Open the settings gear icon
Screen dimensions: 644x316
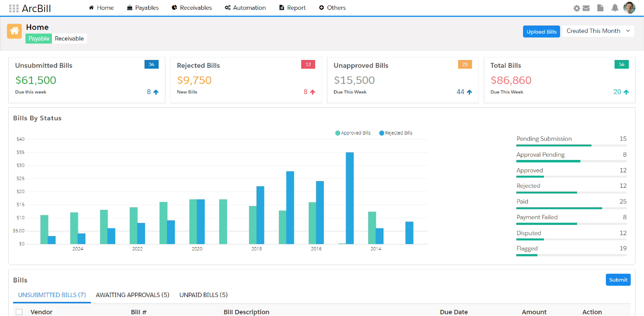tap(577, 8)
